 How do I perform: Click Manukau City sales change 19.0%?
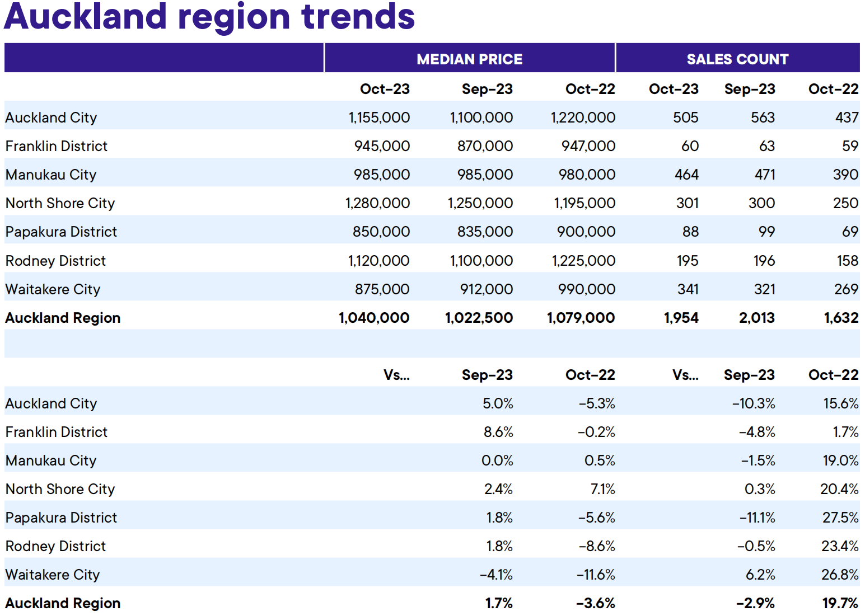[840, 460]
